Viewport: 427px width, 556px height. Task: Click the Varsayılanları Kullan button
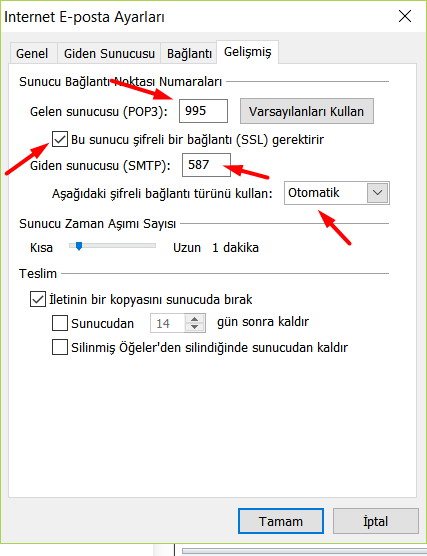pos(307,111)
